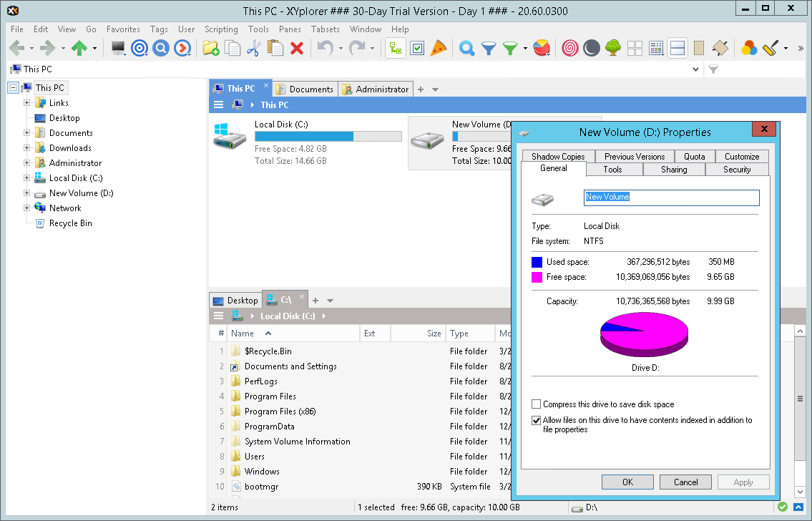
Task: Select Recycle Bin in the tree
Action: [70, 223]
